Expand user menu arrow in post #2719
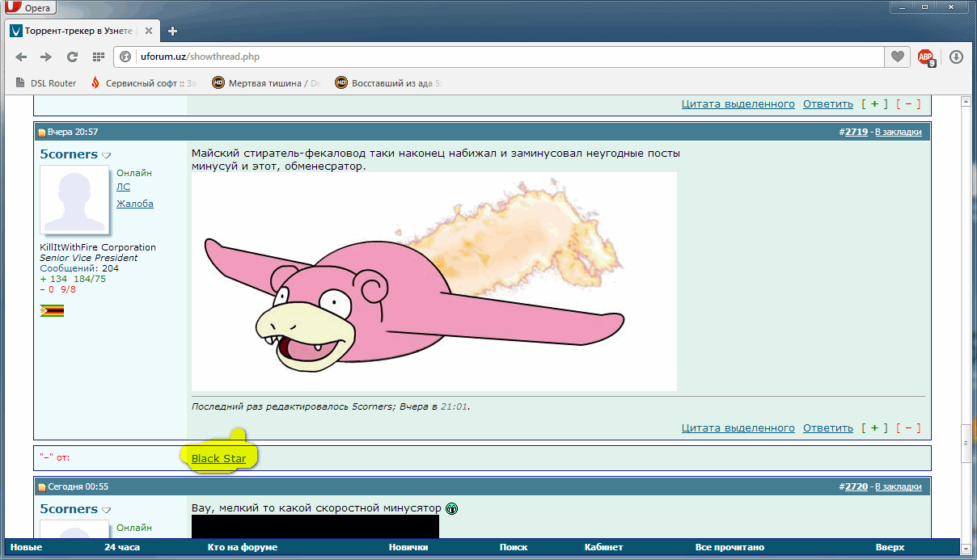The height and width of the screenshot is (560, 977). 106,154
